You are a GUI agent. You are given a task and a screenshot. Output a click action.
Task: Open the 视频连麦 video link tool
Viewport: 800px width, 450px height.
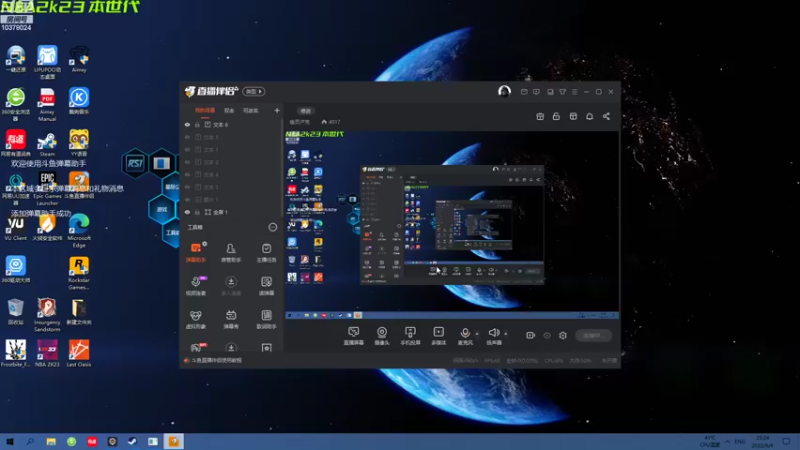[x=195, y=285]
